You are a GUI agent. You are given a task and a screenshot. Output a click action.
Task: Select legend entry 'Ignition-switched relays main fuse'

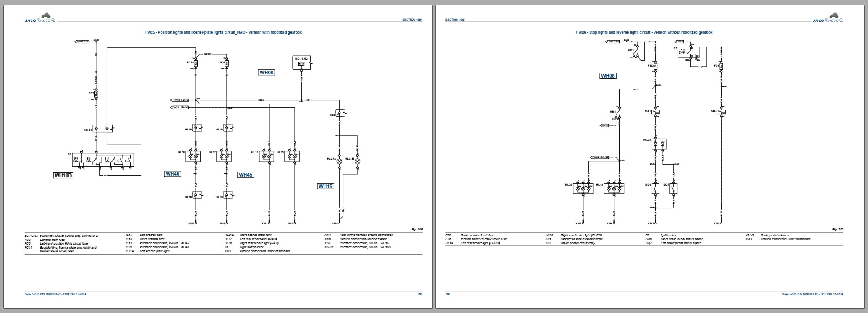coord(484,239)
